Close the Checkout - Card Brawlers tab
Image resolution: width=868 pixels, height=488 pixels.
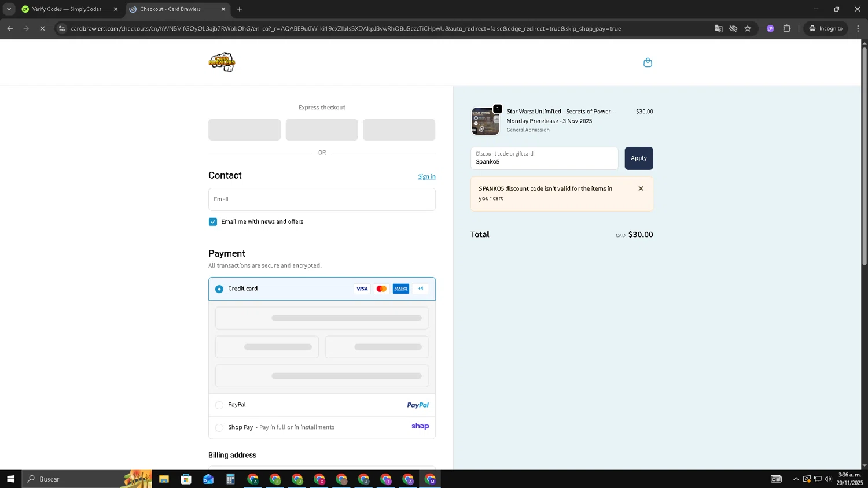click(x=223, y=9)
